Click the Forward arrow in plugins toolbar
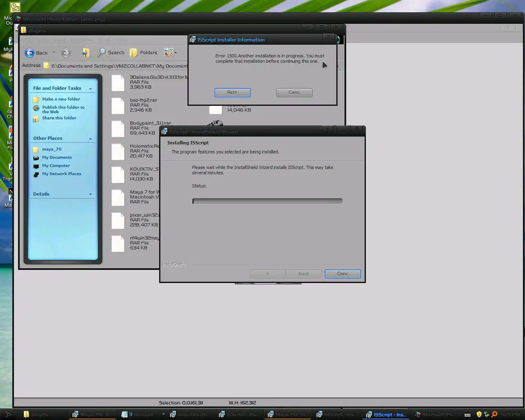 click(66, 53)
